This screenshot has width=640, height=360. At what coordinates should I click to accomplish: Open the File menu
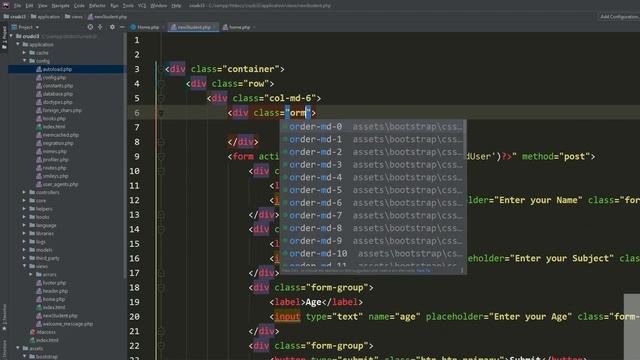click(x=17, y=6)
